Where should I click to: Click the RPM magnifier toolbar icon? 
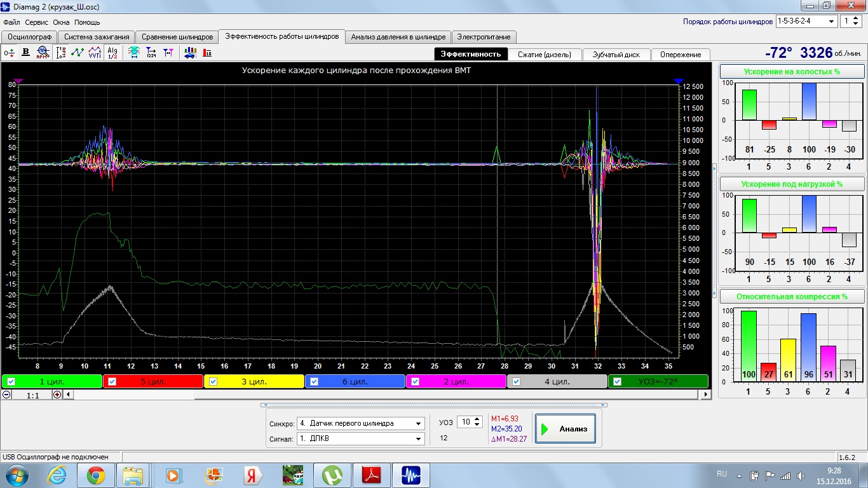(x=43, y=52)
